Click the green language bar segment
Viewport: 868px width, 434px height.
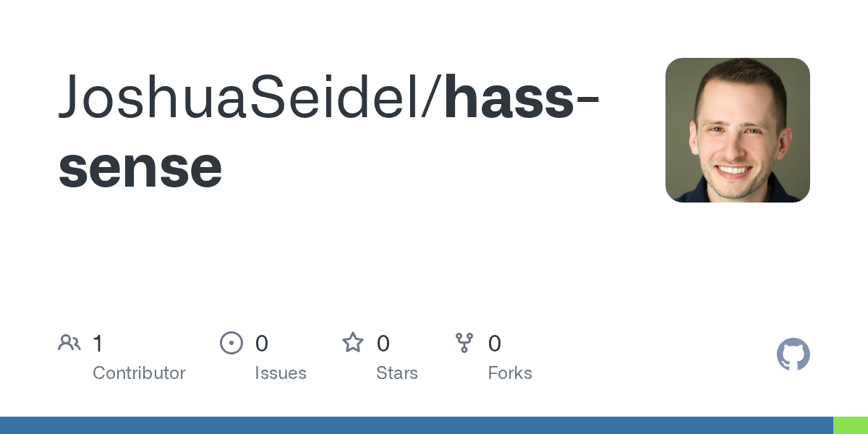point(851,425)
